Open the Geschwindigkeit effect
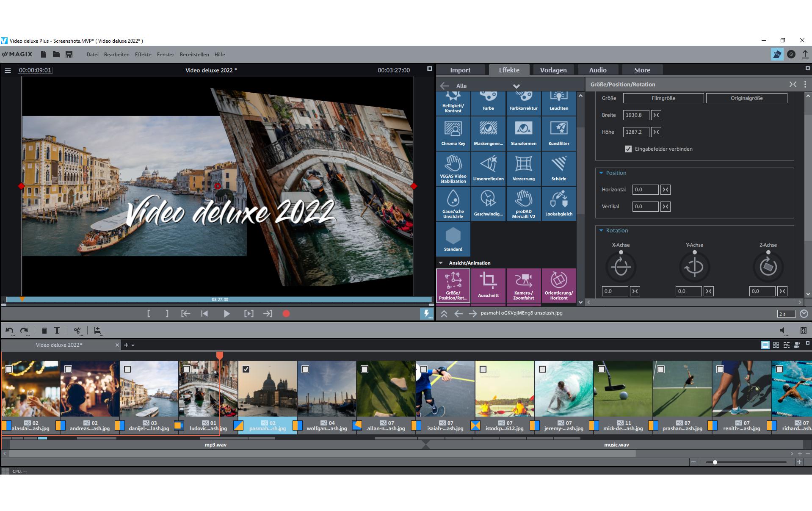The width and height of the screenshot is (812, 511). coord(488,204)
